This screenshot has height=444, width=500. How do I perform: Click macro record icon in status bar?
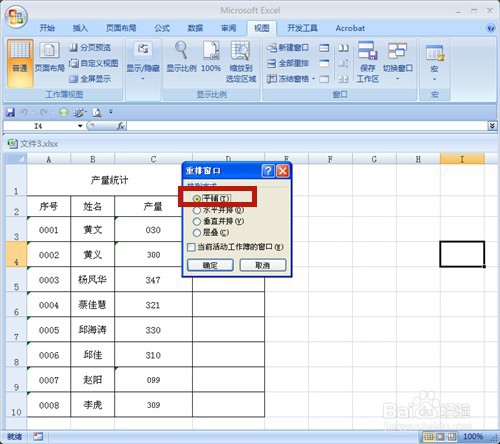pos(38,436)
